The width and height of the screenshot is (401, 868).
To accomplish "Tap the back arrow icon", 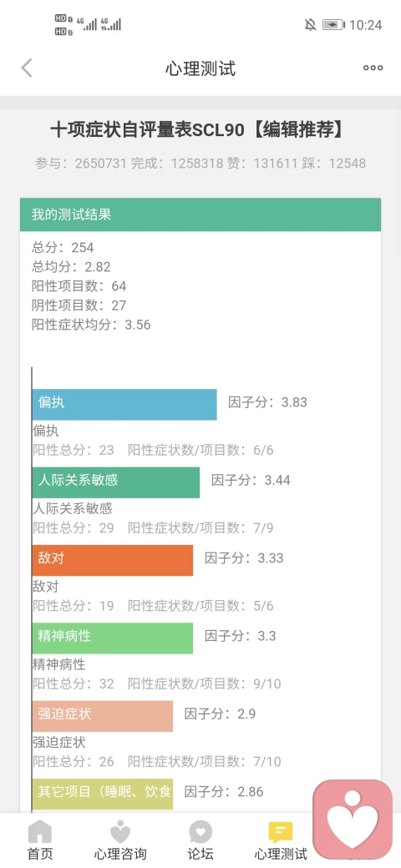I will tap(27, 68).
